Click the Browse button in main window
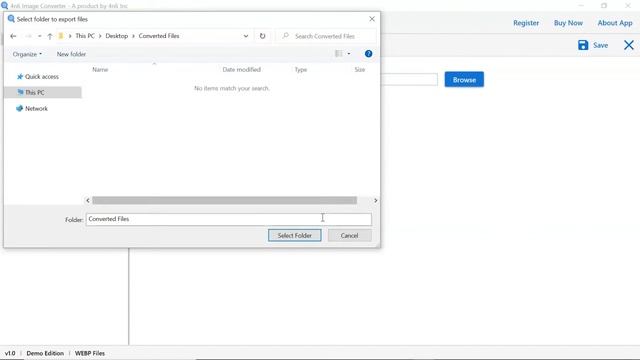This screenshot has width=640, height=360. (464, 80)
